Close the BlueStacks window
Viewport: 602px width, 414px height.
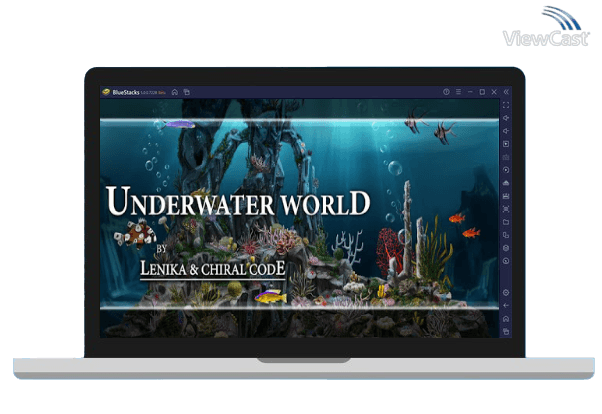[494, 92]
